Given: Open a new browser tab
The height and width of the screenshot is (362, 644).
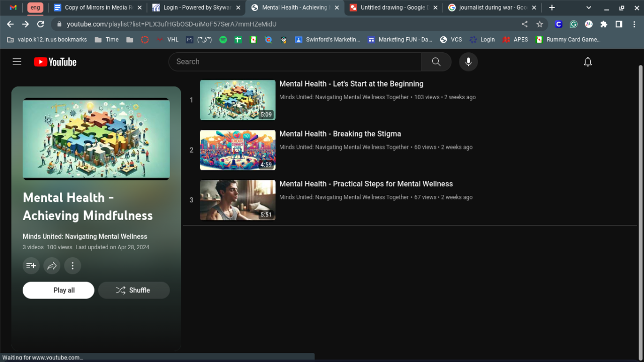Looking at the screenshot, I should (552, 8).
